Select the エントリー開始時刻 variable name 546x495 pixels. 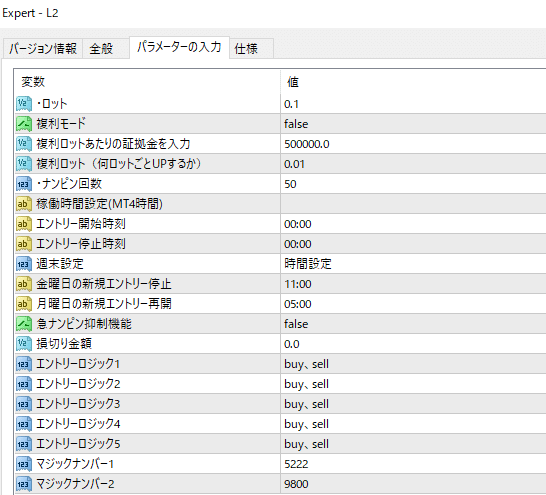click(81, 224)
